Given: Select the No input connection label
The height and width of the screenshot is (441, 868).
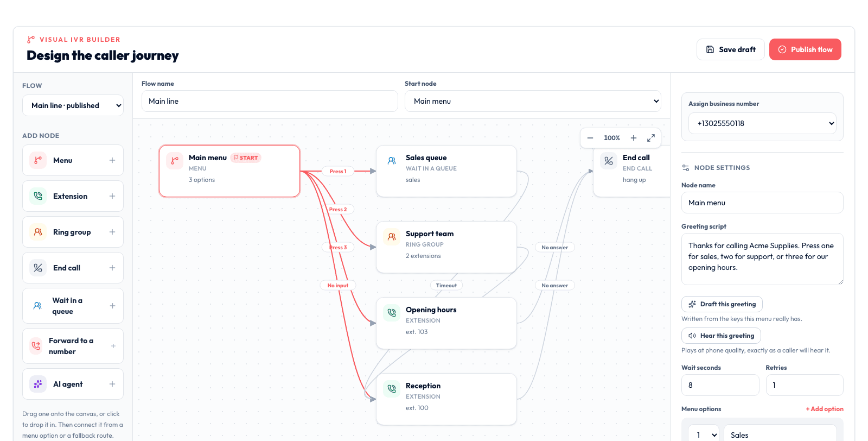Looking at the screenshot, I should 338,285.
